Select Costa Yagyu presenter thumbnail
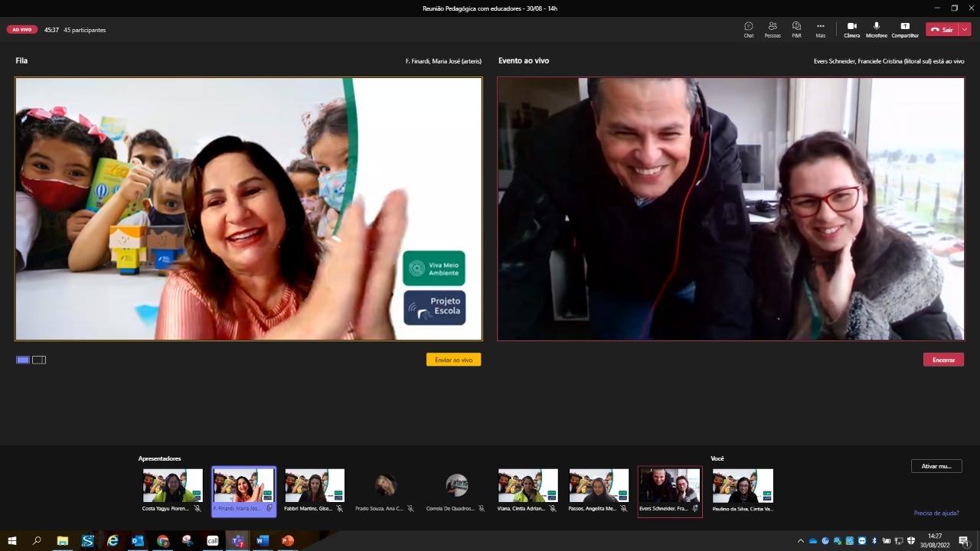Screen dimensions: 980x551 click(172, 487)
